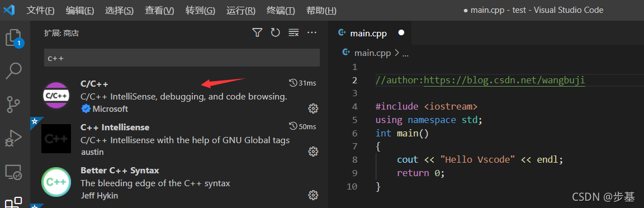Click C/C++ activation time 31ms icon
This screenshot has width=644, height=208.
pyautogui.click(x=293, y=83)
